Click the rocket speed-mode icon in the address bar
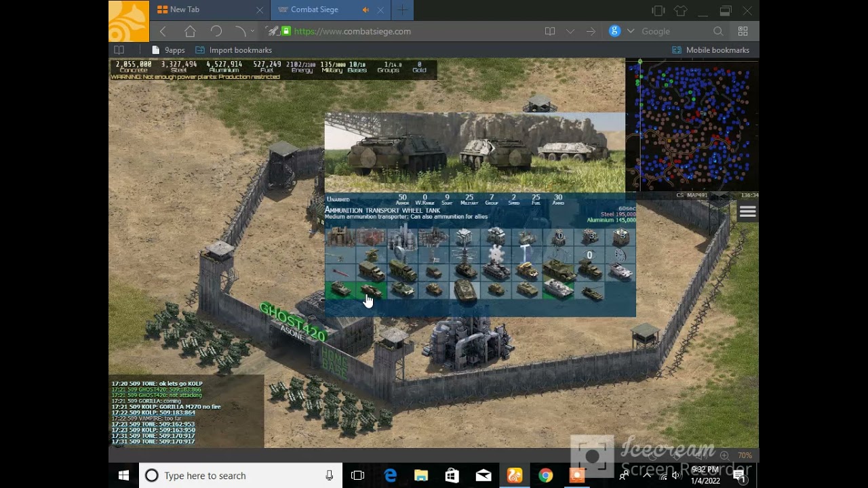This screenshot has width=868, height=488. pyautogui.click(x=273, y=31)
